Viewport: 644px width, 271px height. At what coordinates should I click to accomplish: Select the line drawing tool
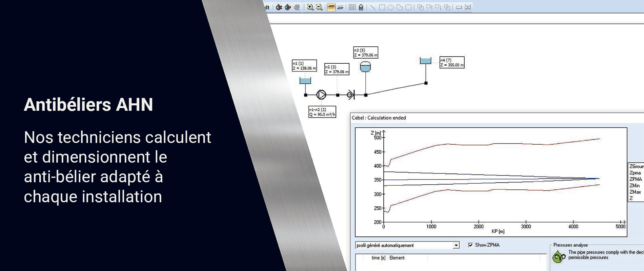(x=373, y=7)
